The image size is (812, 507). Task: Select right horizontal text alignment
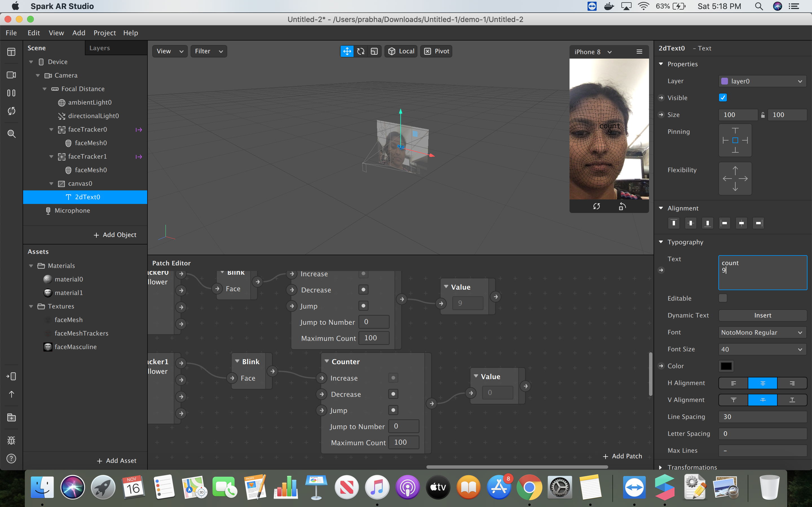pyautogui.click(x=792, y=383)
